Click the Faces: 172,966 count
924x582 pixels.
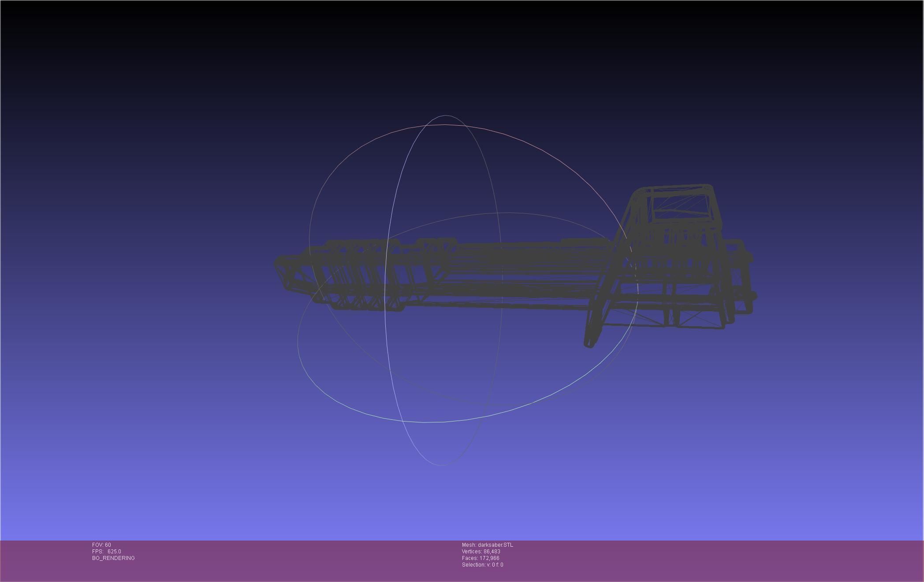coord(480,558)
